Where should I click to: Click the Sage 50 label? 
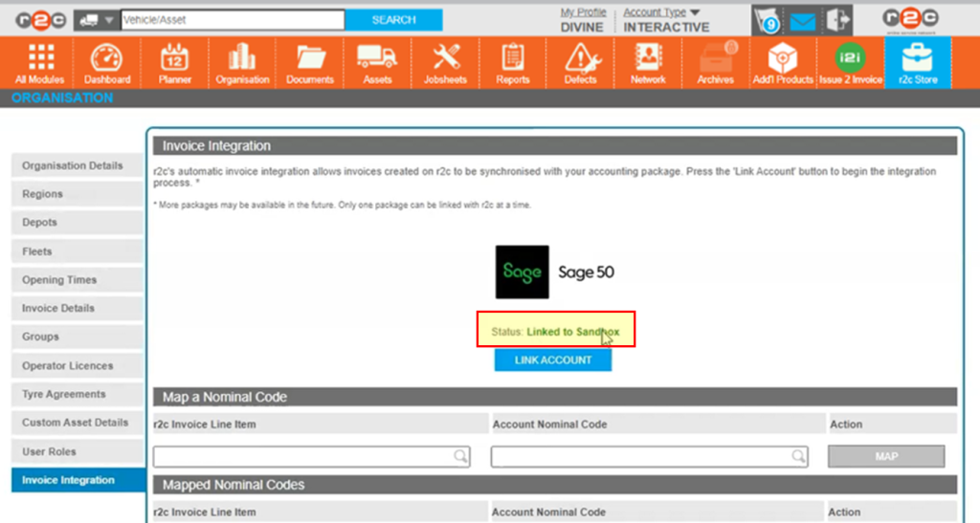click(x=587, y=272)
